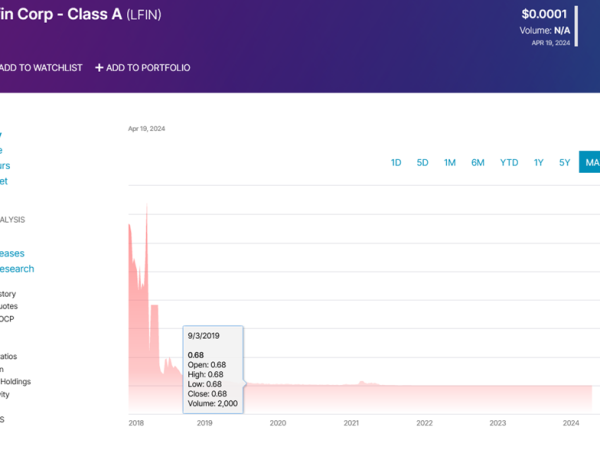Select the 1Y time range

pyautogui.click(x=539, y=163)
